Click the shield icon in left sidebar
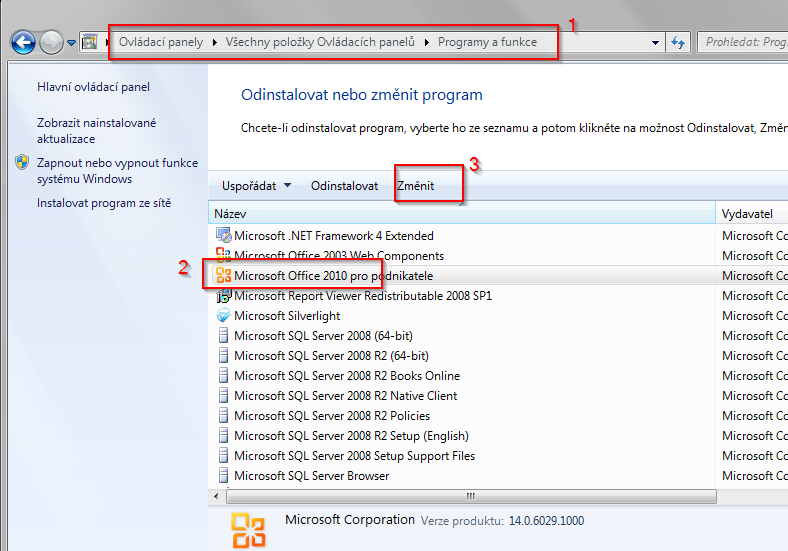 pos(22,162)
